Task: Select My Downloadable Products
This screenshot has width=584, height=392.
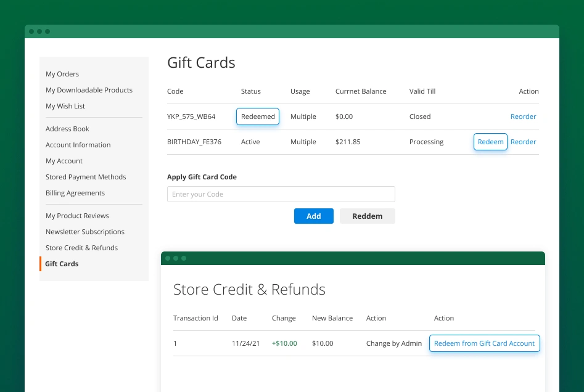Action: tap(89, 90)
